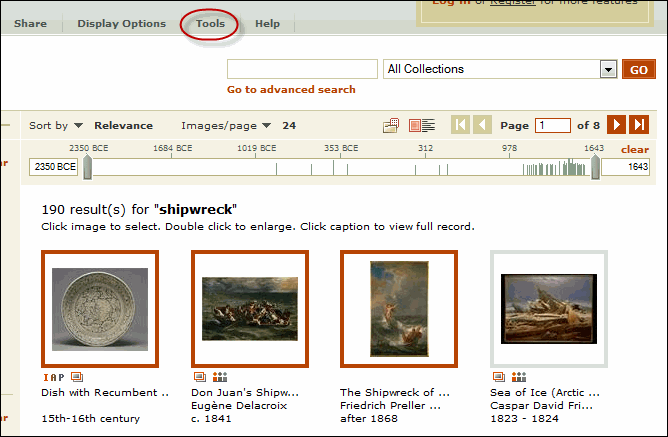Image resolution: width=668 pixels, height=437 pixels.
Task: Grab the right date slider handle at 1643
Action: click(595, 167)
